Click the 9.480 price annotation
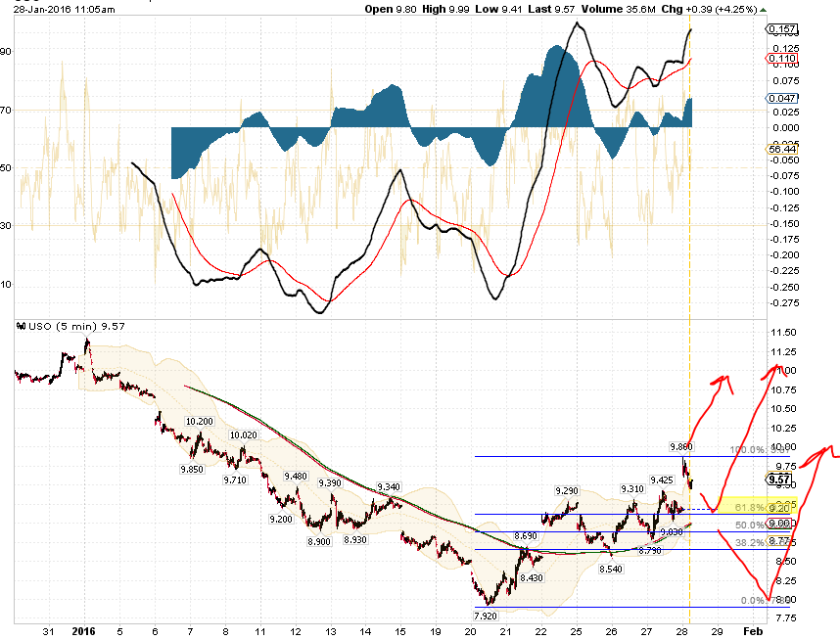 (296, 477)
